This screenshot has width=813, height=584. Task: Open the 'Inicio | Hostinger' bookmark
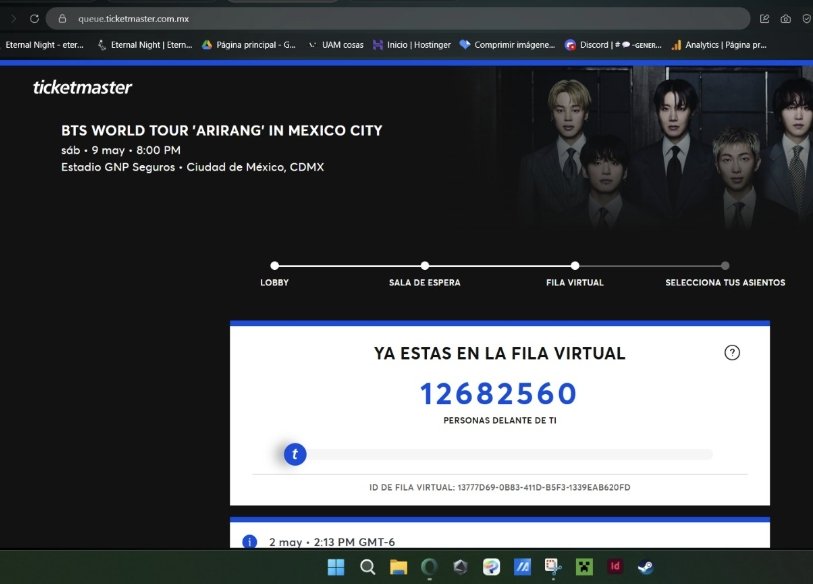(412, 45)
